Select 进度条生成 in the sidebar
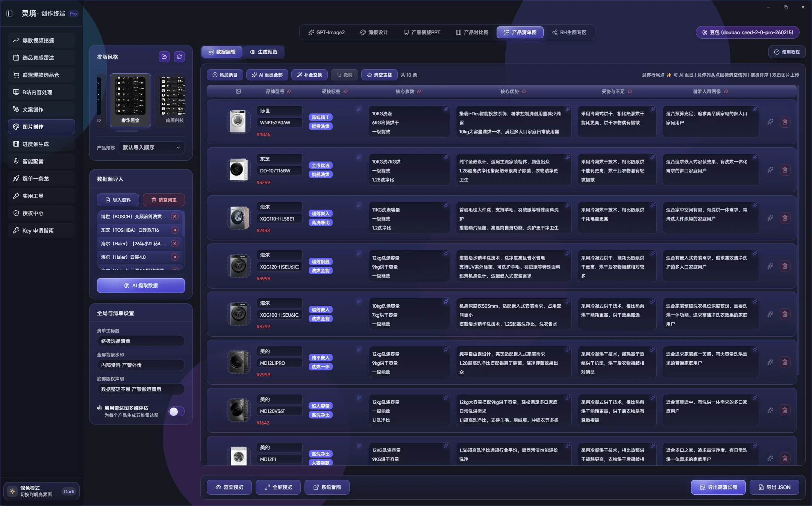 point(41,144)
